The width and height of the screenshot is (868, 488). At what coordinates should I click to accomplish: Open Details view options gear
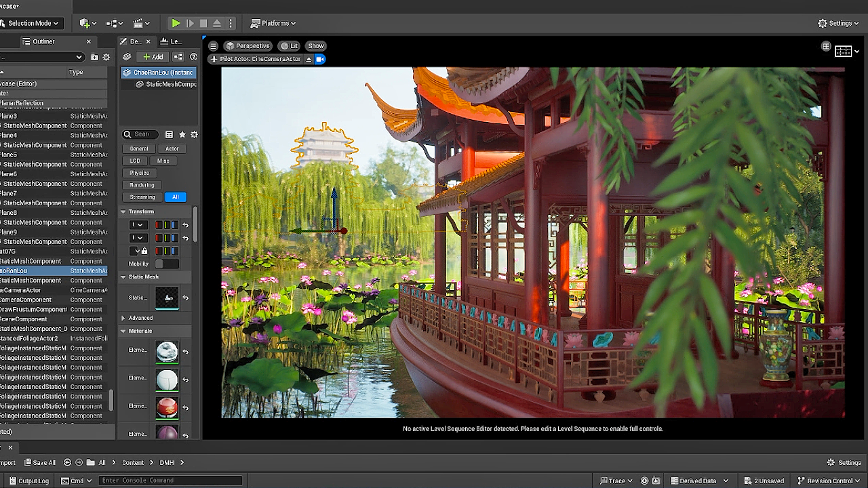tap(194, 134)
